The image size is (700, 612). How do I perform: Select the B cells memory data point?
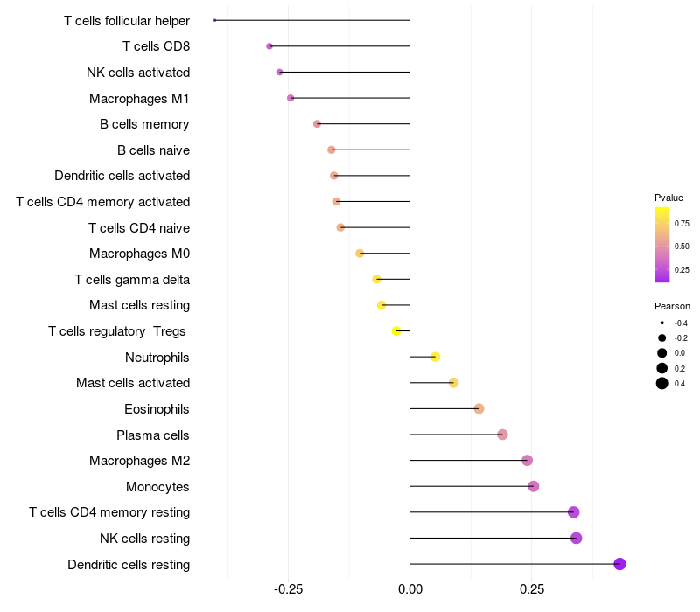[317, 123]
